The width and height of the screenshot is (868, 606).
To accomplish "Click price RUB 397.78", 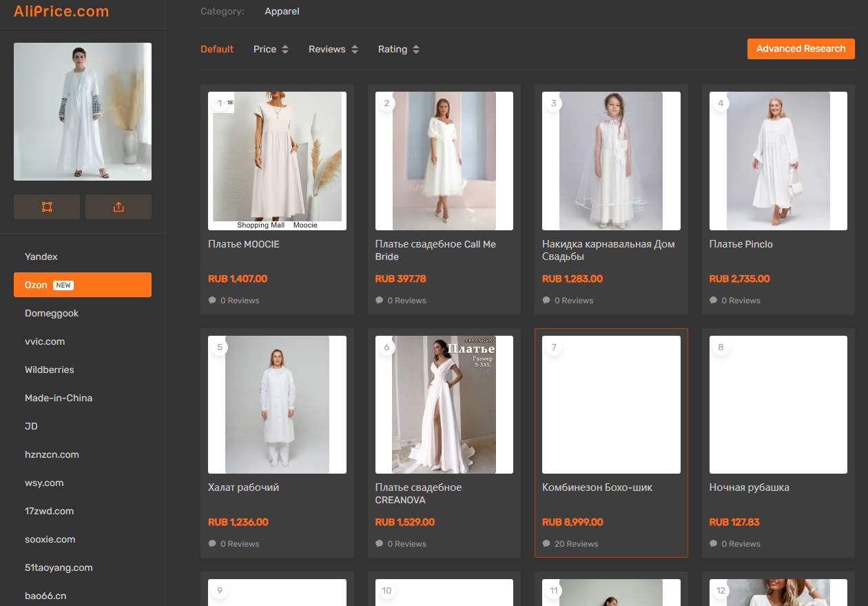I will [401, 279].
